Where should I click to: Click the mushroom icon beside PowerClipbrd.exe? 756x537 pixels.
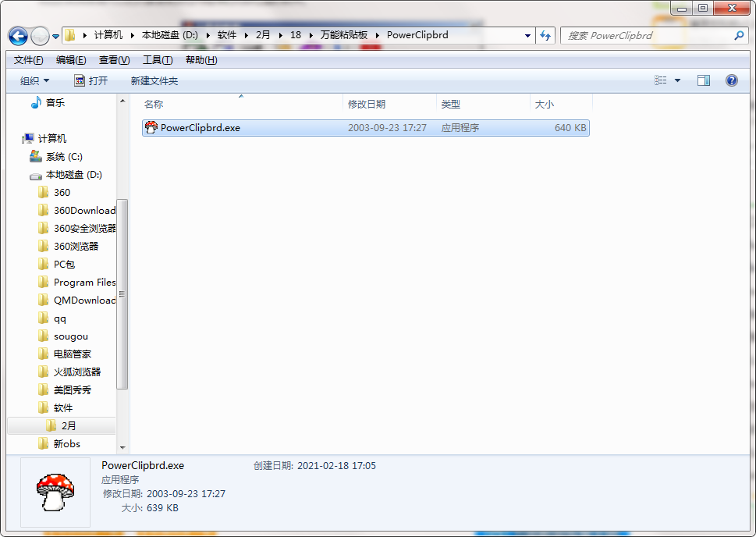pos(151,127)
